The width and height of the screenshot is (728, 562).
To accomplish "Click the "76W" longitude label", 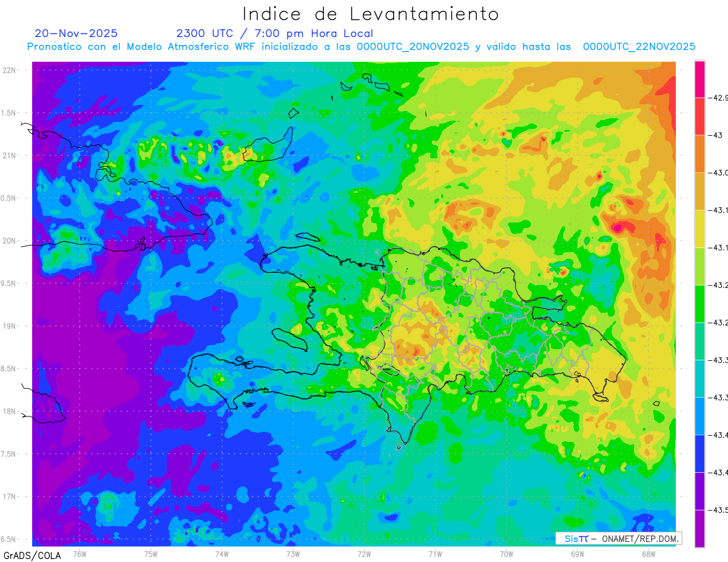I will (79, 554).
